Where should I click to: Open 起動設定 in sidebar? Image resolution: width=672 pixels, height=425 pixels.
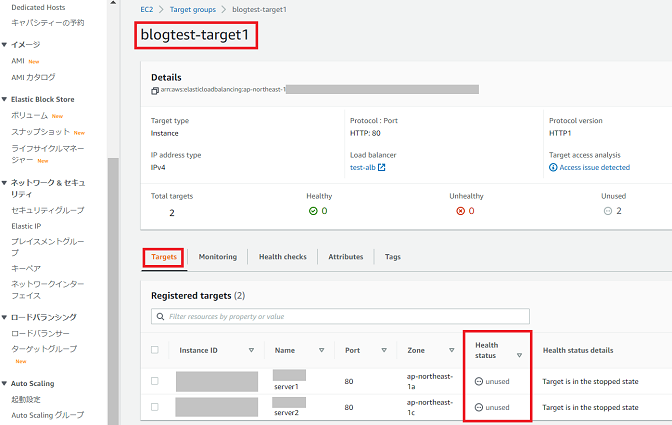pos(26,399)
